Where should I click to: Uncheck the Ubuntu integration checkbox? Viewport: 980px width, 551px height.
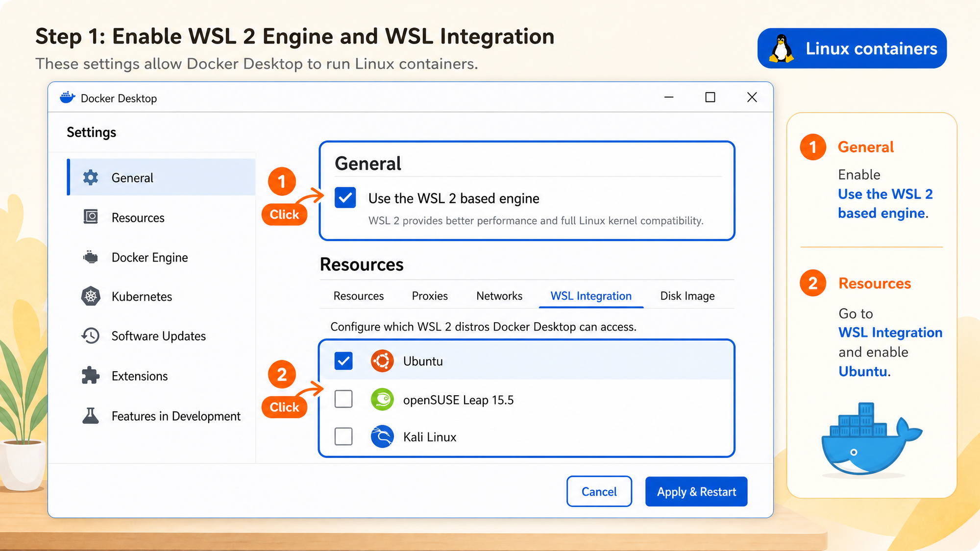click(x=343, y=361)
